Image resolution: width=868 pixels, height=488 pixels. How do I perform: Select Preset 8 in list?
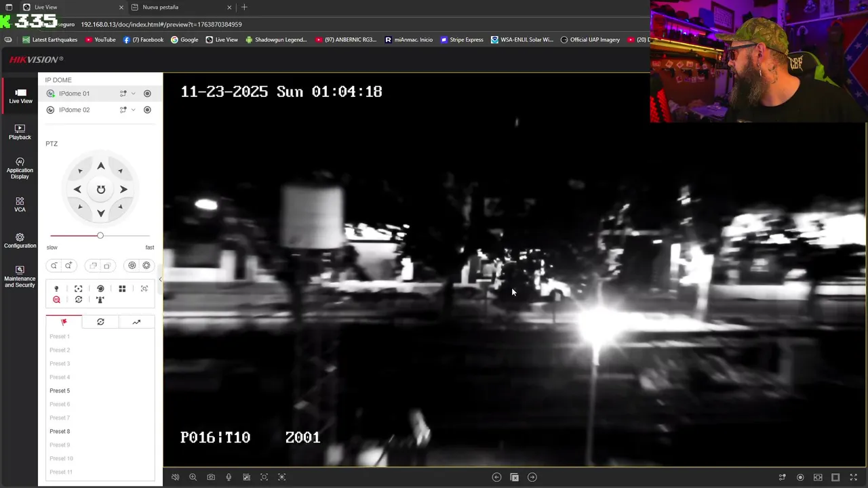pos(60,431)
